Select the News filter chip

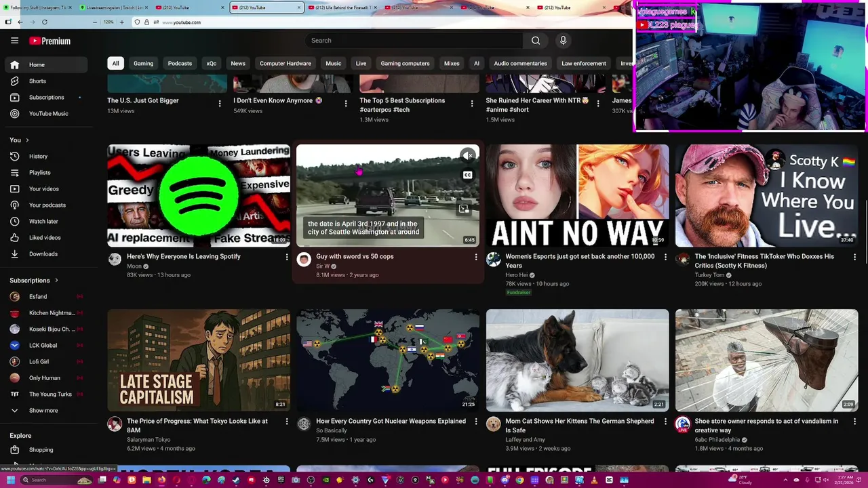click(x=238, y=63)
